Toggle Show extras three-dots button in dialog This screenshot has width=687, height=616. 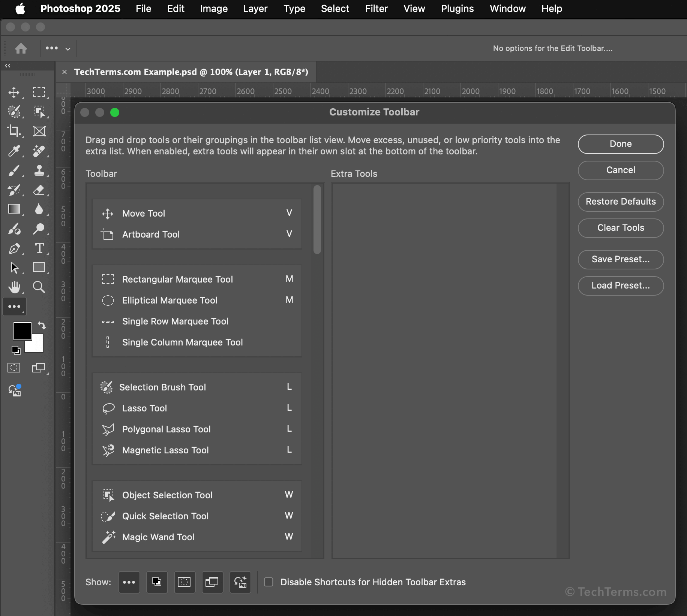pyautogui.click(x=129, y=582)
